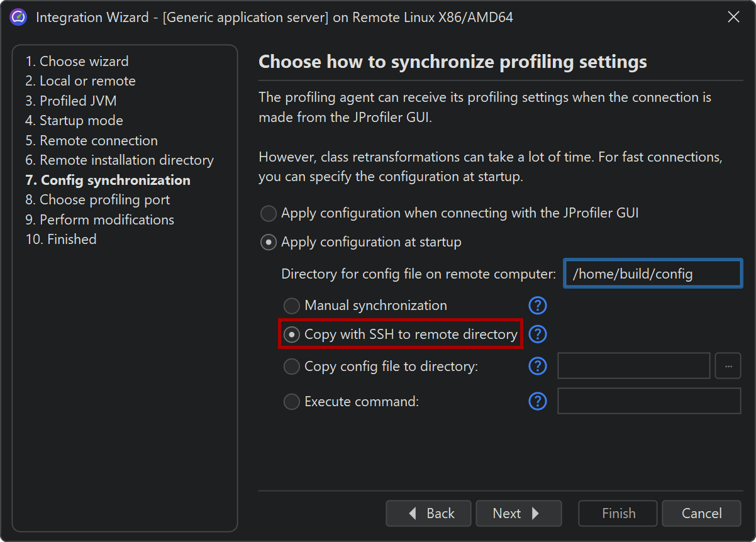Click the JProfiler logo in title bar
This screenshot has width=756, height=542.
coord(18,17)
